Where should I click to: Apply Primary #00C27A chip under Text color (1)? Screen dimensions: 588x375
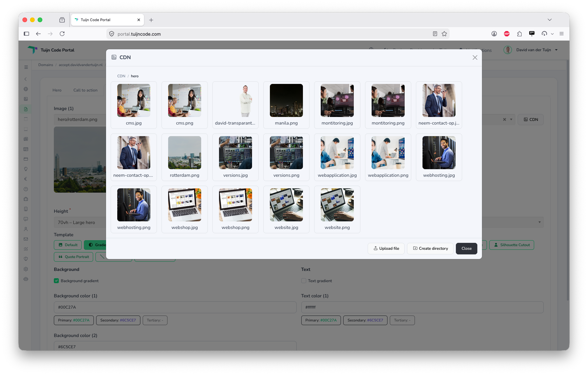coord(321,320)
